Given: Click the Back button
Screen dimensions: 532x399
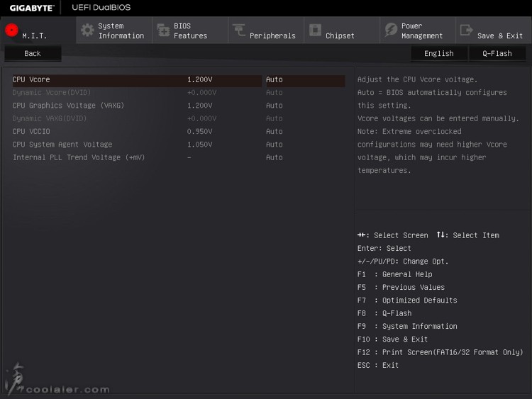Looking at the screenshot, I should (x=33, y=54).
